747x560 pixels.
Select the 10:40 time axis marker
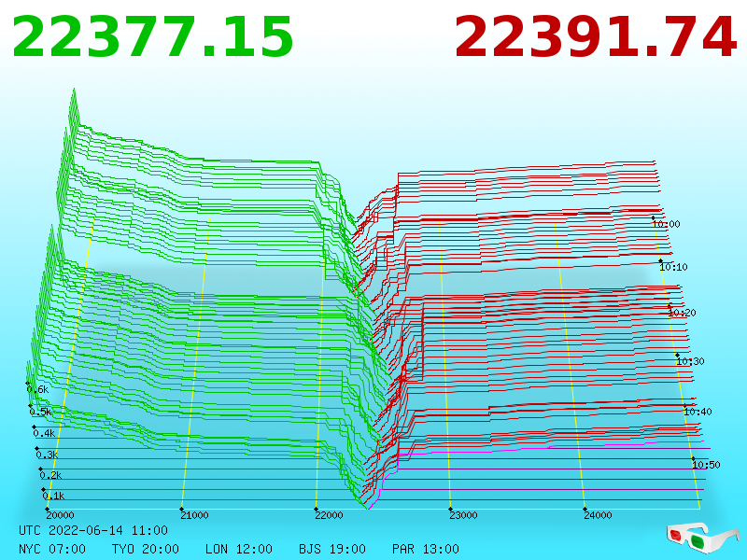pyautogui.click(x=698, y=412)
